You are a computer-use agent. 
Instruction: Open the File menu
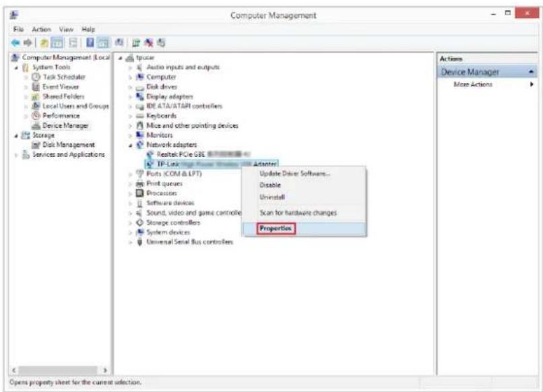[18, 30]
